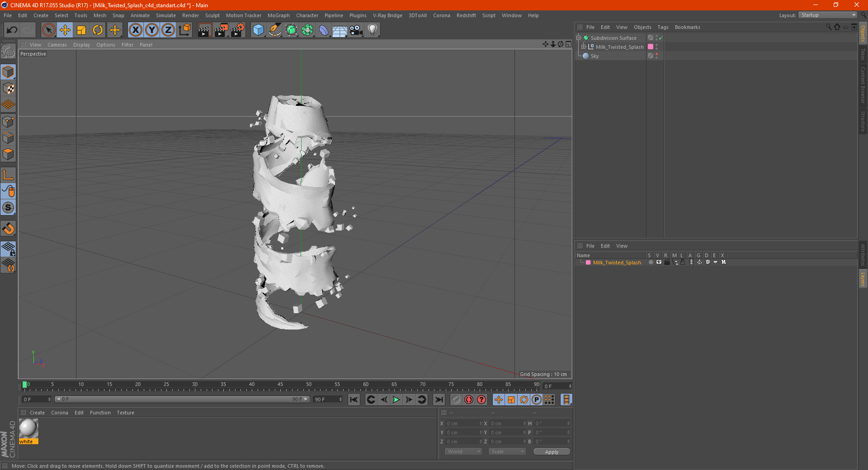This screenshot has width=868, height=470.
Task: Click the Object Manager search magnifier icon
Action: click(x=828, y=27)
